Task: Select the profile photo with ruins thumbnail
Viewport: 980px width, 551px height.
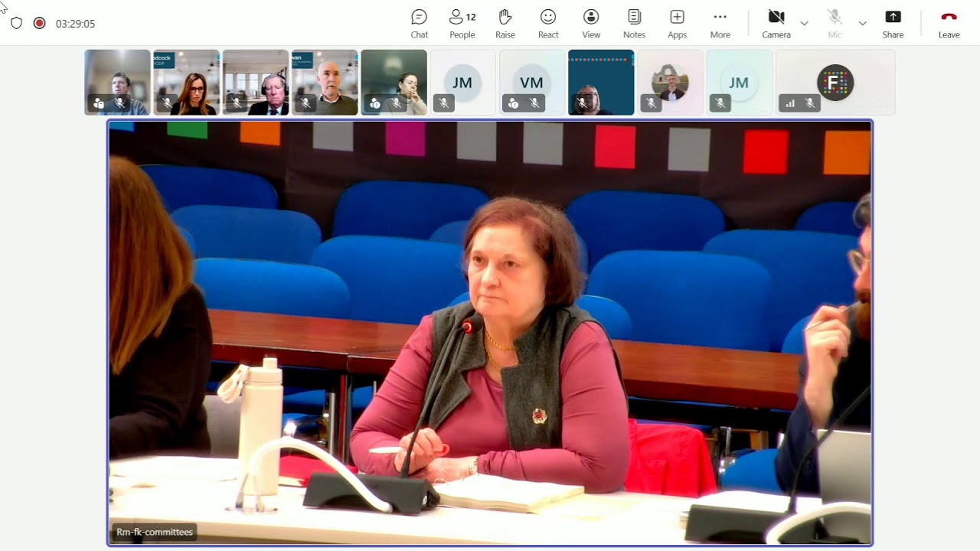Action: (670, 83)
